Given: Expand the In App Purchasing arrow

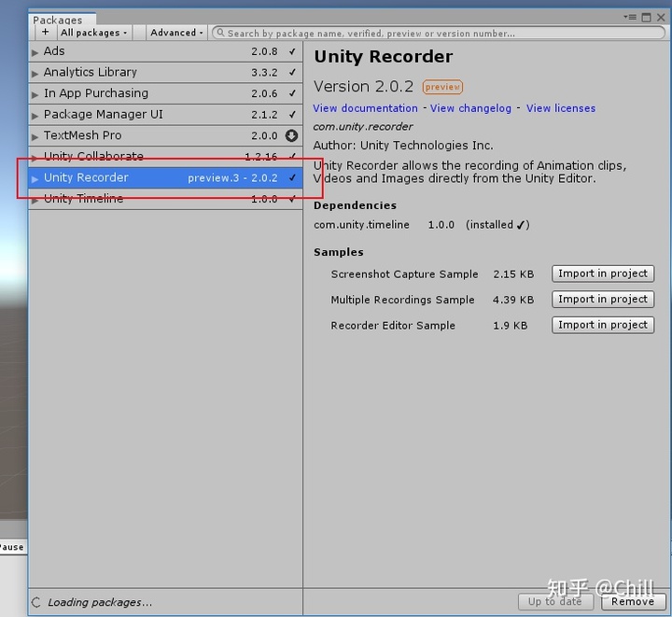Looking at the screenshot, I should [35, 94].
